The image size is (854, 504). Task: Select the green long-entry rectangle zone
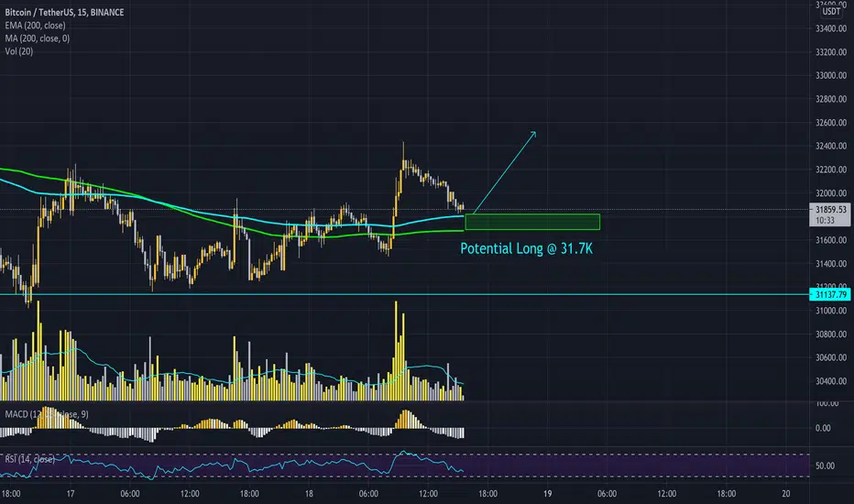pos(532,222)
